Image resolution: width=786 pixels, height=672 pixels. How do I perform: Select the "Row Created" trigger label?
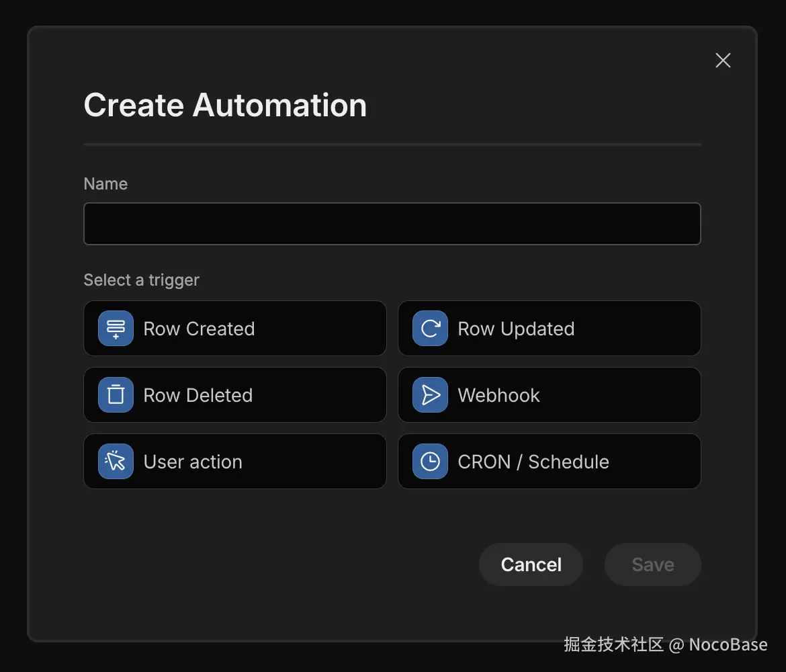(x=199, y=329)
